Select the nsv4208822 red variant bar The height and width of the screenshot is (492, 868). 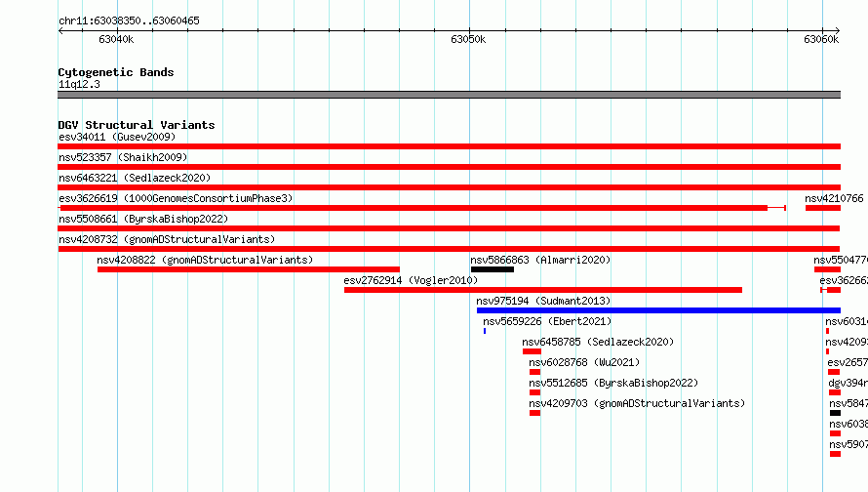click(249, 269)
